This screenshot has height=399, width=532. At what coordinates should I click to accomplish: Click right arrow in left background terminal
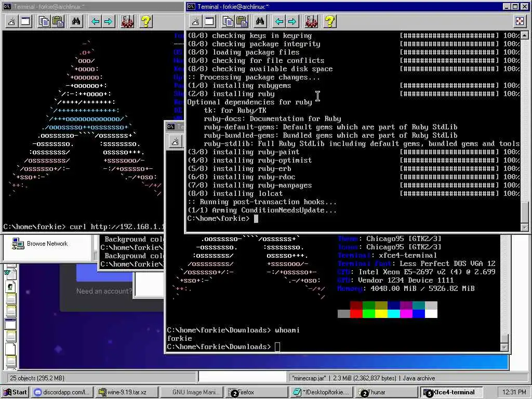(x=108, y=22)
